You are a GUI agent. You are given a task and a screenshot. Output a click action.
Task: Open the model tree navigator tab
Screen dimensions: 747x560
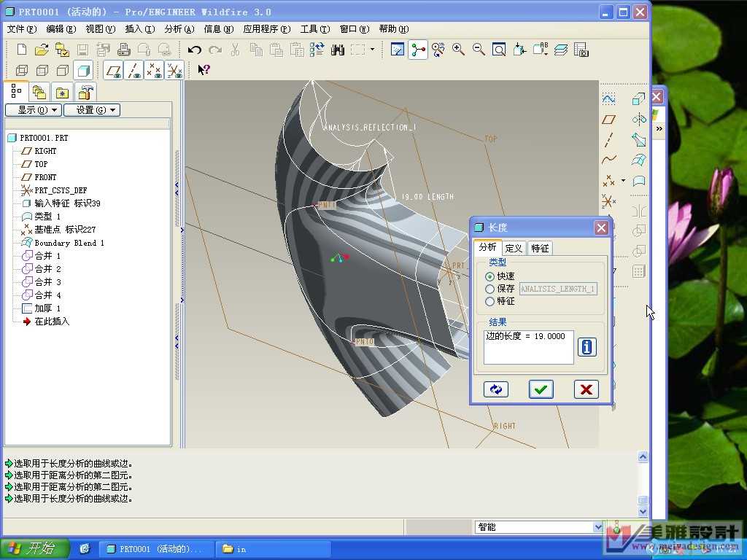tap(16, 91)
